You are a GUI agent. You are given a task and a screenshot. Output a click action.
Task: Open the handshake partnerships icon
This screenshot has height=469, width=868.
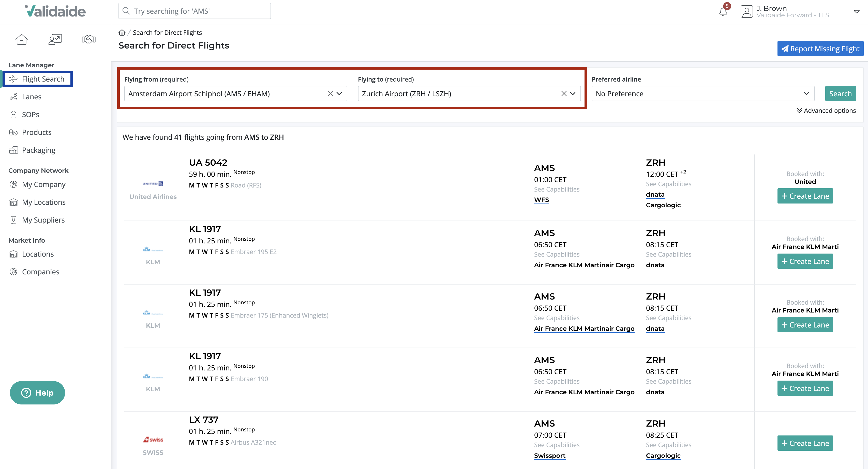coord(89,39)
